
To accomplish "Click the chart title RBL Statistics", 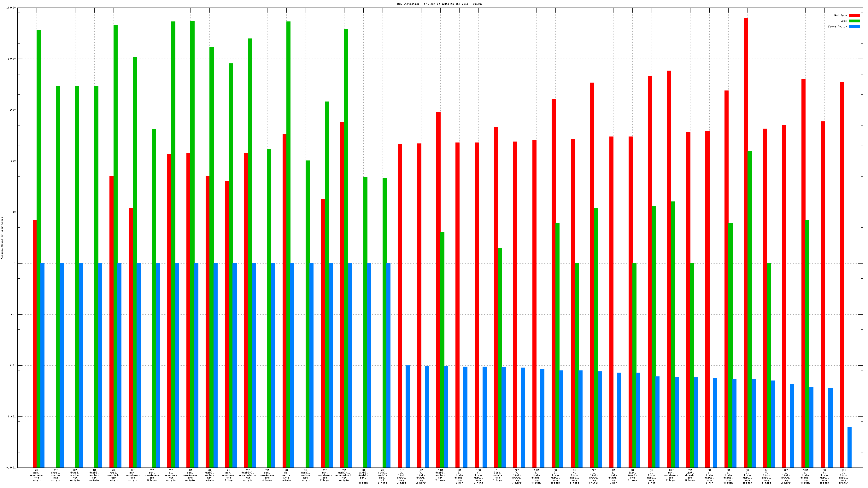I will [439, 4].
